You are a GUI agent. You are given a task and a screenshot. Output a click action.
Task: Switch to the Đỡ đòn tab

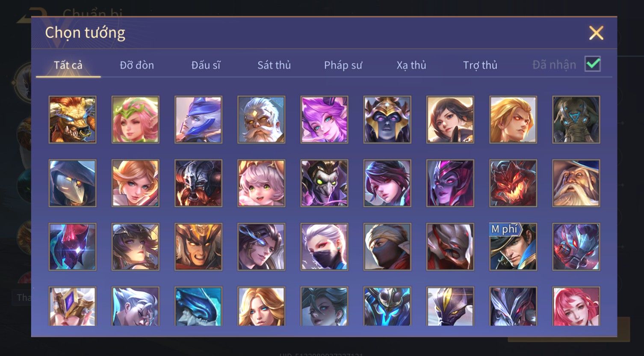point(137,65)
